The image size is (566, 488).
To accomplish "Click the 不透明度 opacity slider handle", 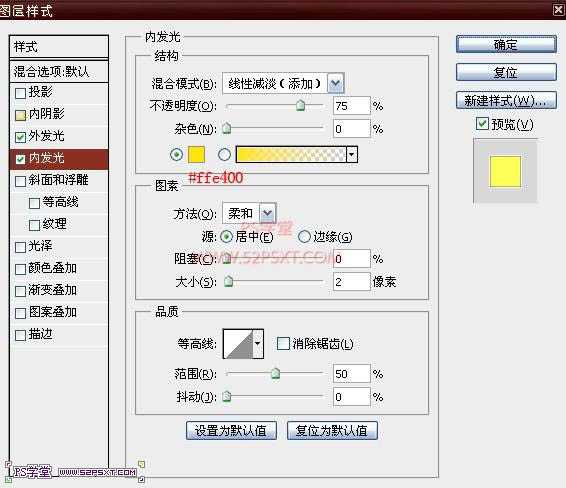I will [300, 106].
